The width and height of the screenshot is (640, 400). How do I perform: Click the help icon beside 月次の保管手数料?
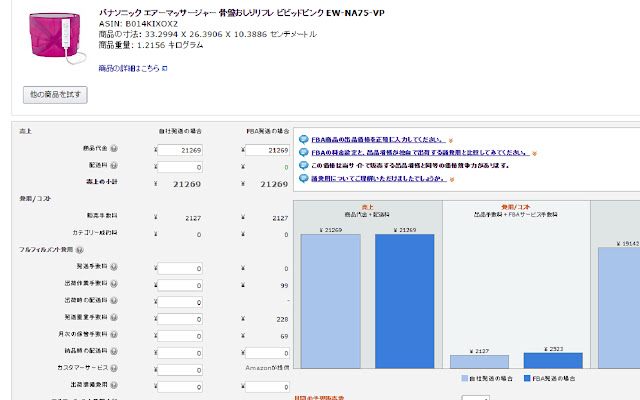coord(114,336)
